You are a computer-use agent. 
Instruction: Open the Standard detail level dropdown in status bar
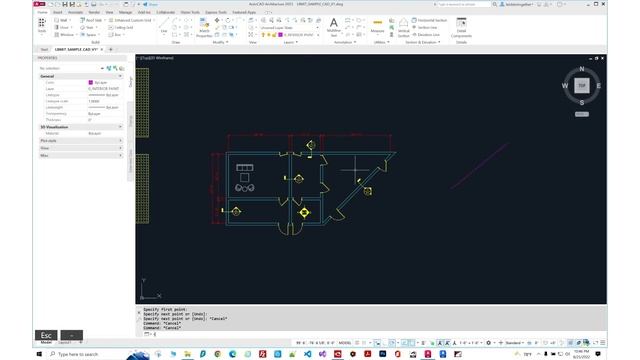[x=515, y=343]
